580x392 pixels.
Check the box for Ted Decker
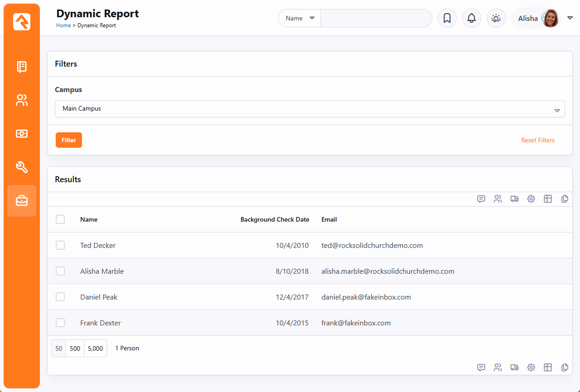[x=60, y=245]
